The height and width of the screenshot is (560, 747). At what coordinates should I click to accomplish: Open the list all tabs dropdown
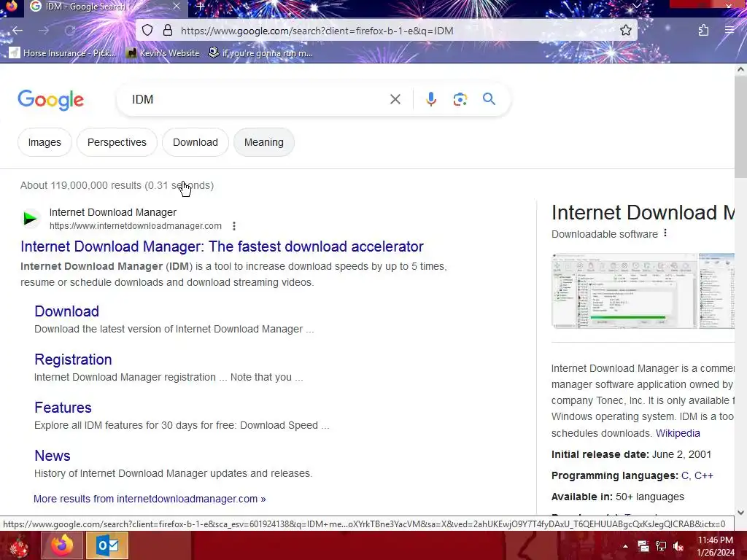636,6
